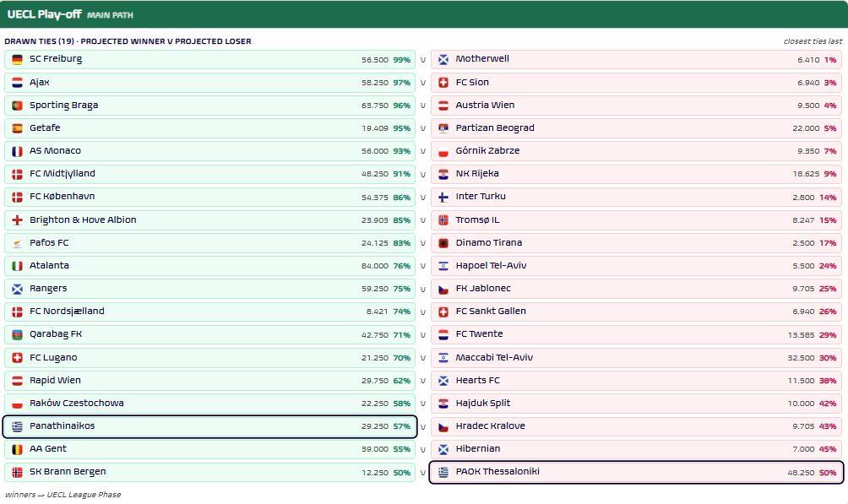848x504 pixels.
Task: Click the Czech flag beside FK Jablonec
Action: (443, 289)
